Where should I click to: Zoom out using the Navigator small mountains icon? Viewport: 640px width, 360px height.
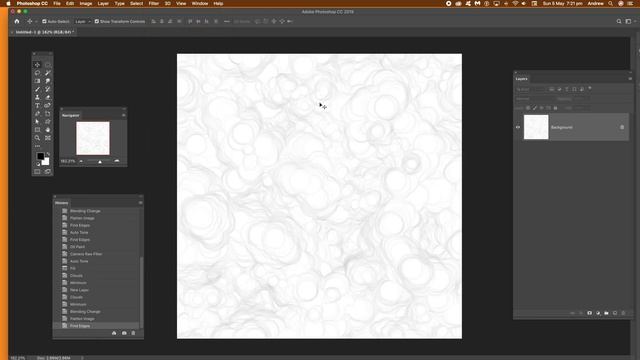coord(81,161)
